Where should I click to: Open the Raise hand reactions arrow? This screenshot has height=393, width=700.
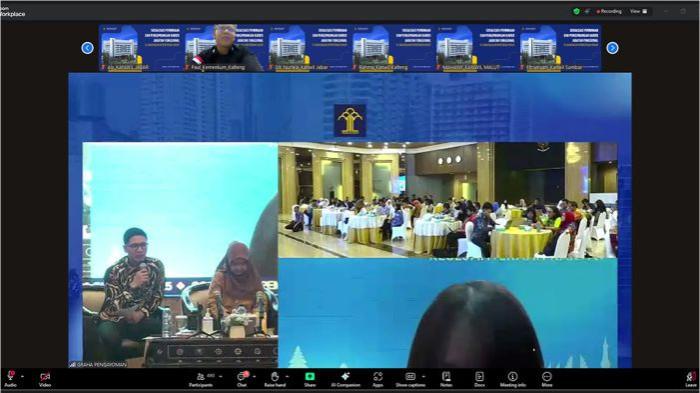[287, 377]
